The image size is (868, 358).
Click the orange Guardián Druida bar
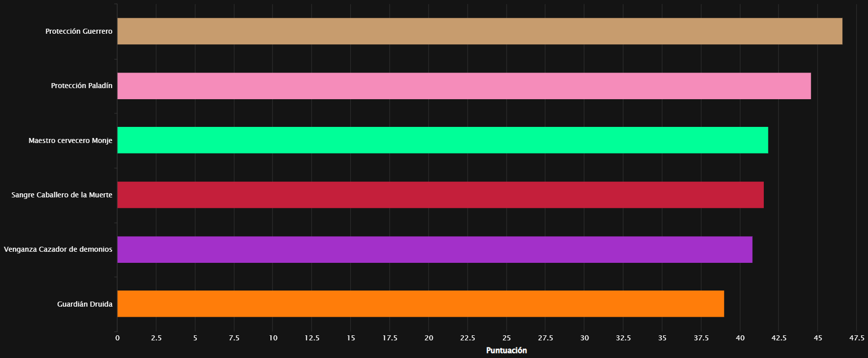click(420, 304)
